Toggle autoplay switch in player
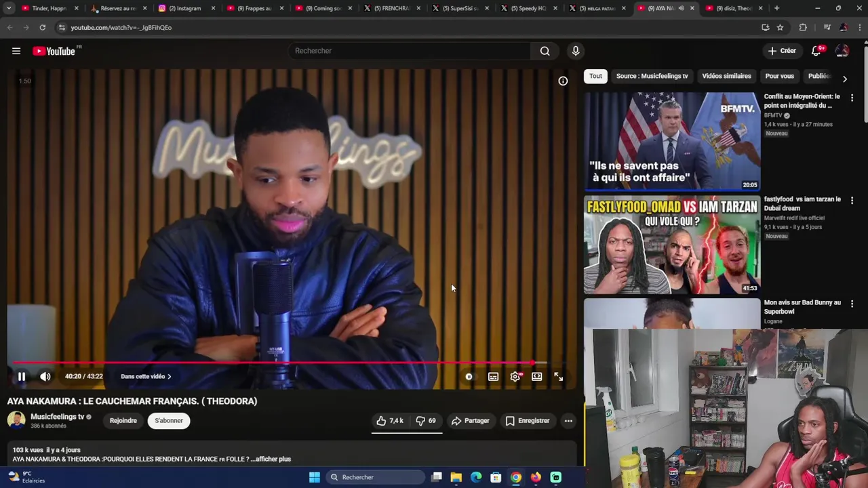Screen dimensions: 868x488 point(469,376)
